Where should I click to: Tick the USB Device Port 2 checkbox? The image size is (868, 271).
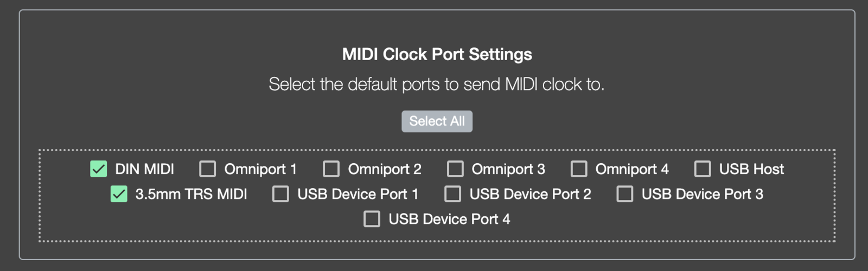pos(453,194)
